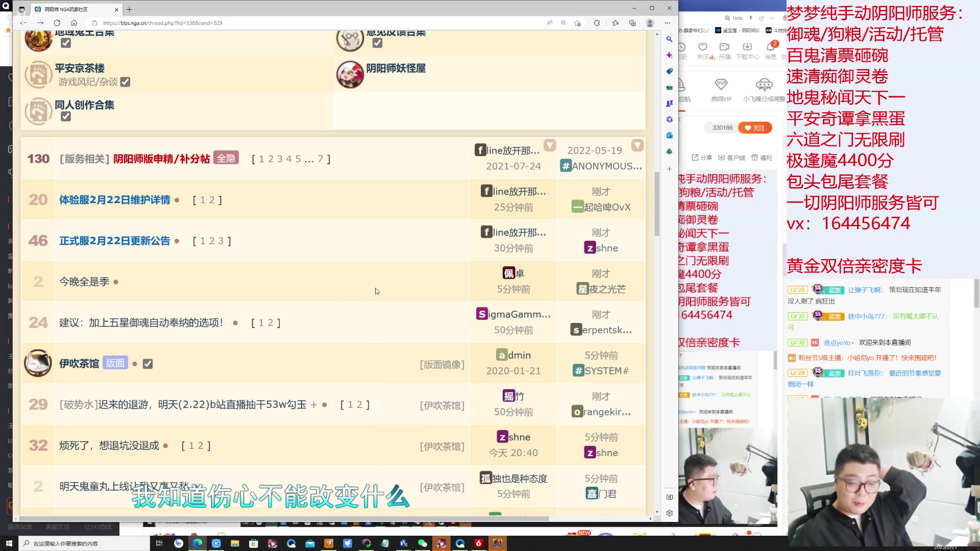The height and width of the screenshot is (551, 980).
Task: Toggle checkbox under 地域鬼王合集
Action: pyautogui.click(x=66, y=43)
